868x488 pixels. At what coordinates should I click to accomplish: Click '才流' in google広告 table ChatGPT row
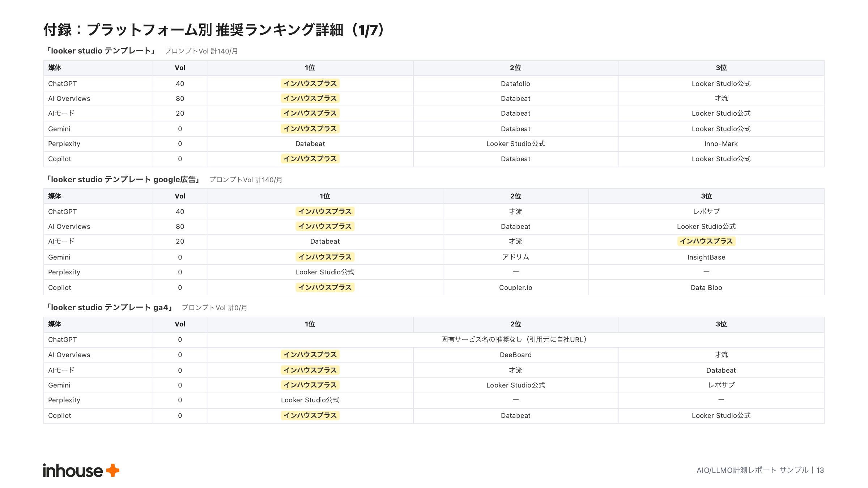click(515, 212)
